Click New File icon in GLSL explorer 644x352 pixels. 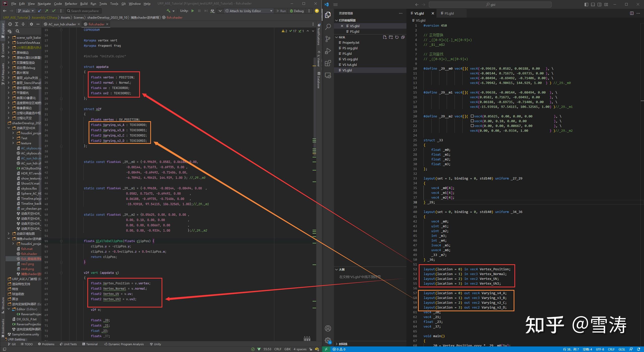tap(385, 37)
